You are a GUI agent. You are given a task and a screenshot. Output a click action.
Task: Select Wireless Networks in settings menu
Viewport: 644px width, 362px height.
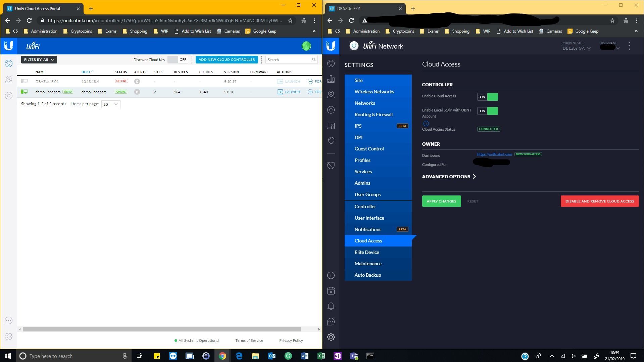[x=374, y=92]
